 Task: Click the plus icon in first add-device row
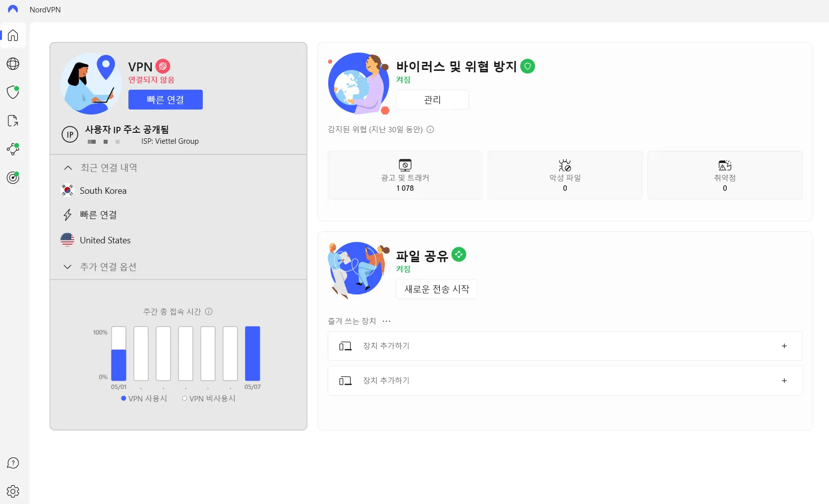pyautogui.click(x=784, y=346)
